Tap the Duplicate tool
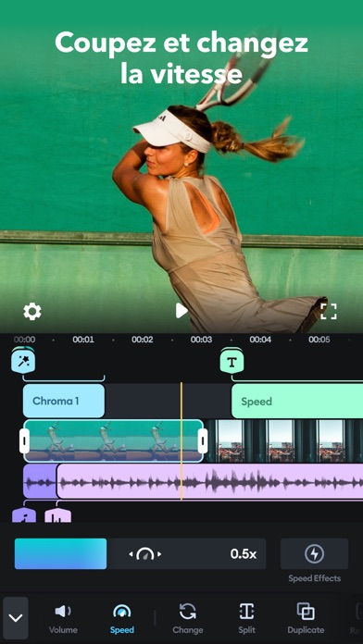Image resolution: width=363 pixels, height=644 pixels. point(306,619)
